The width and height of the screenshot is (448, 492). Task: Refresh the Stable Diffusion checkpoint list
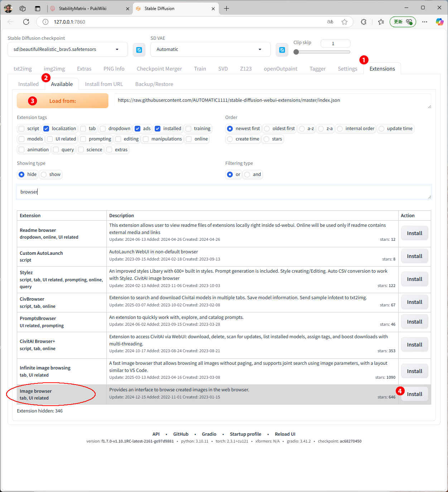[x=139, y=50]
